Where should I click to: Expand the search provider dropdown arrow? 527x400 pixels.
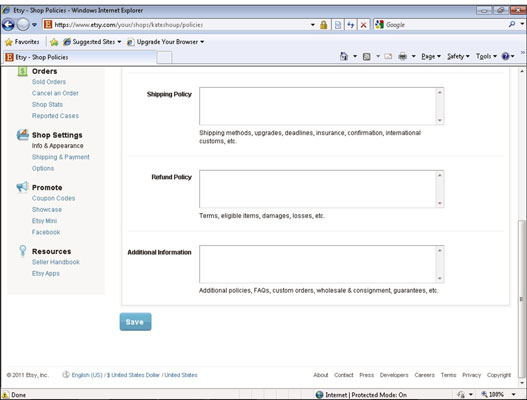(x=522, y=24)
